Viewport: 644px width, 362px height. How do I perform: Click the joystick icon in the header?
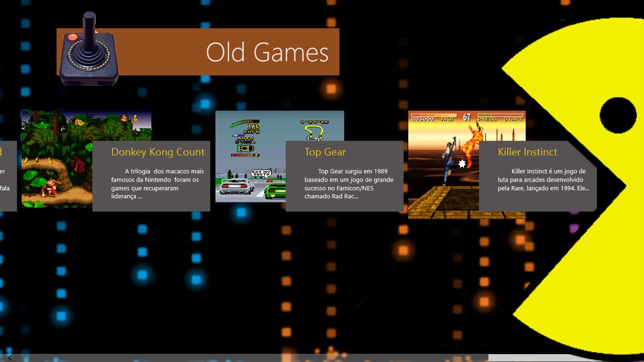(89, 48)
